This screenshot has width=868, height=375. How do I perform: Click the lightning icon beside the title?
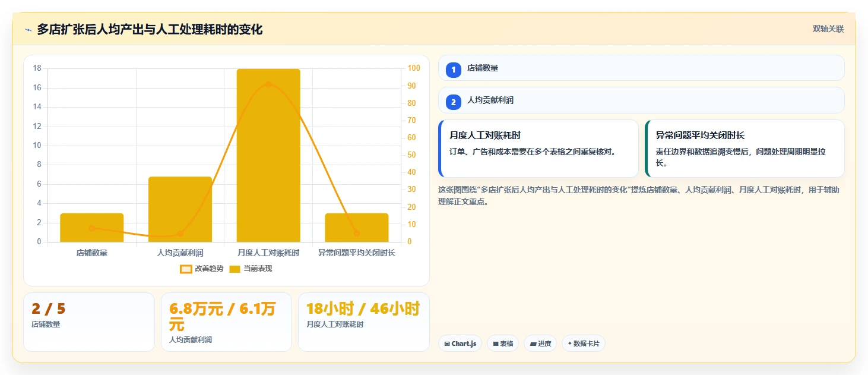[x=28, y=30]
